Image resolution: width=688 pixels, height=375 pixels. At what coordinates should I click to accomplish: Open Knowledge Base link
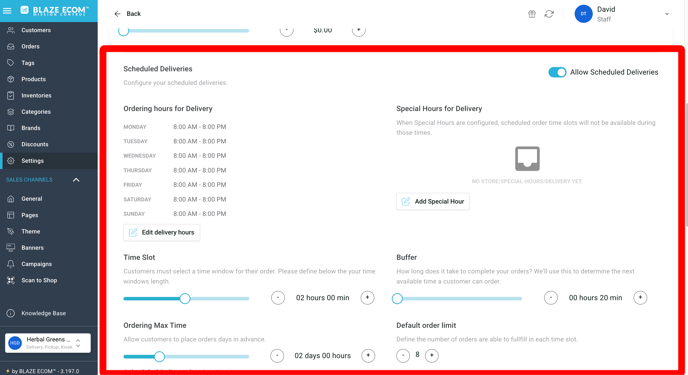(43, 313)
